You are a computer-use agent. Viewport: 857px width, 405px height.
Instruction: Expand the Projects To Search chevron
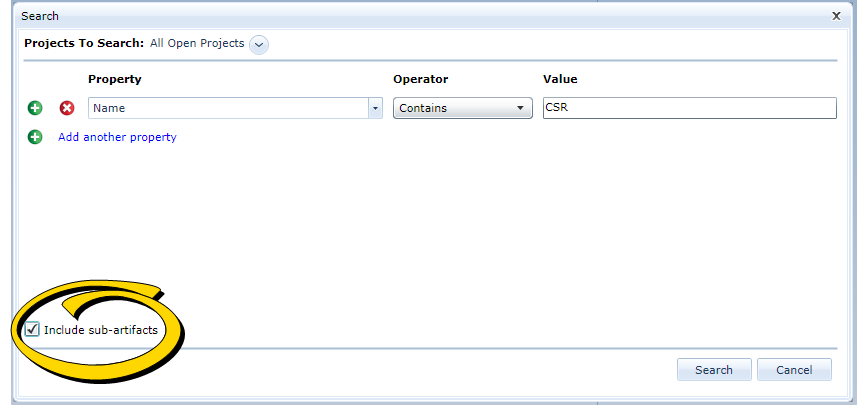(259, 44)
